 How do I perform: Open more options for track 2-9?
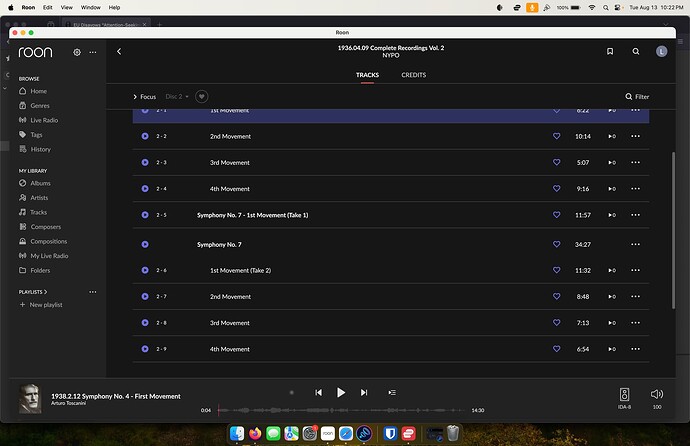(x=635, y=349)
